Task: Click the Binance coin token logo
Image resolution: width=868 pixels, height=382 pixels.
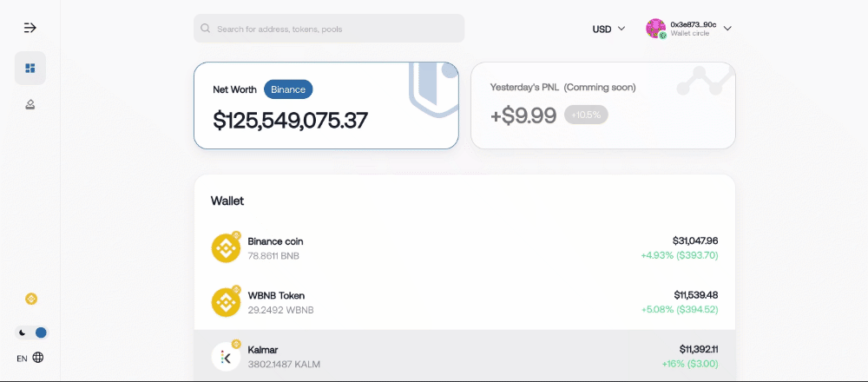Action: pos(226,248)
